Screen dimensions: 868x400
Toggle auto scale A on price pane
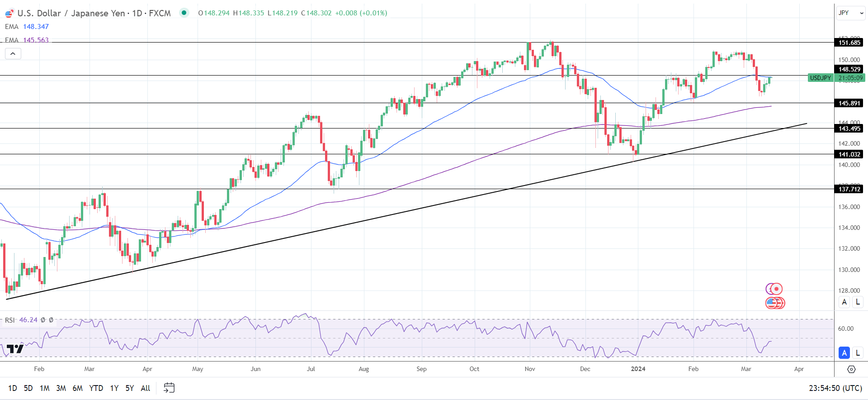844,302
